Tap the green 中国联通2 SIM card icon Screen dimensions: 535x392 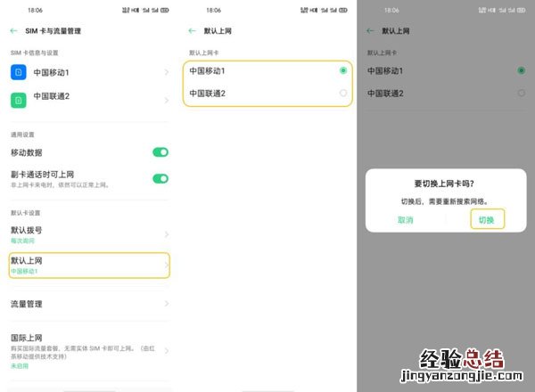[19, 100]
